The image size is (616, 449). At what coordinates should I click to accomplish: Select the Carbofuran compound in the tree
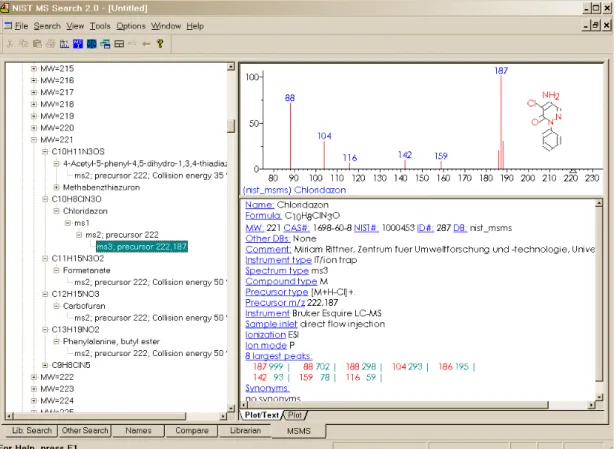[84, 306]
